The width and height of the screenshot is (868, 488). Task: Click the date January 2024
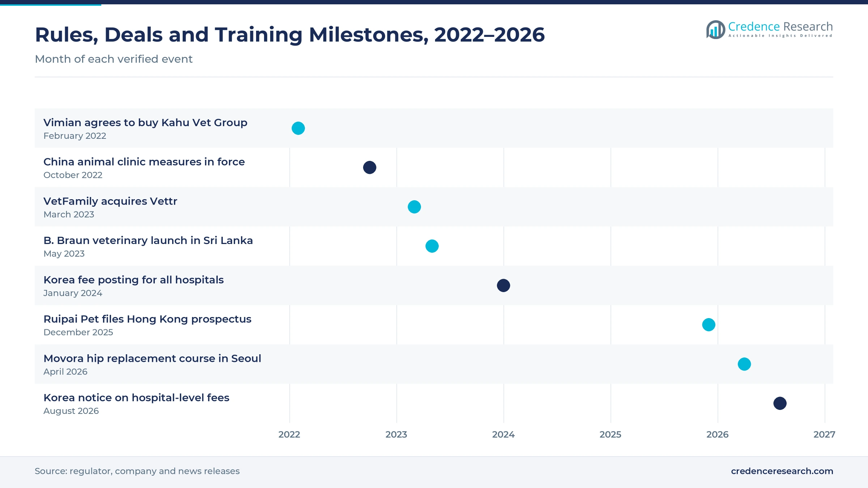click(x=73, y=293)
